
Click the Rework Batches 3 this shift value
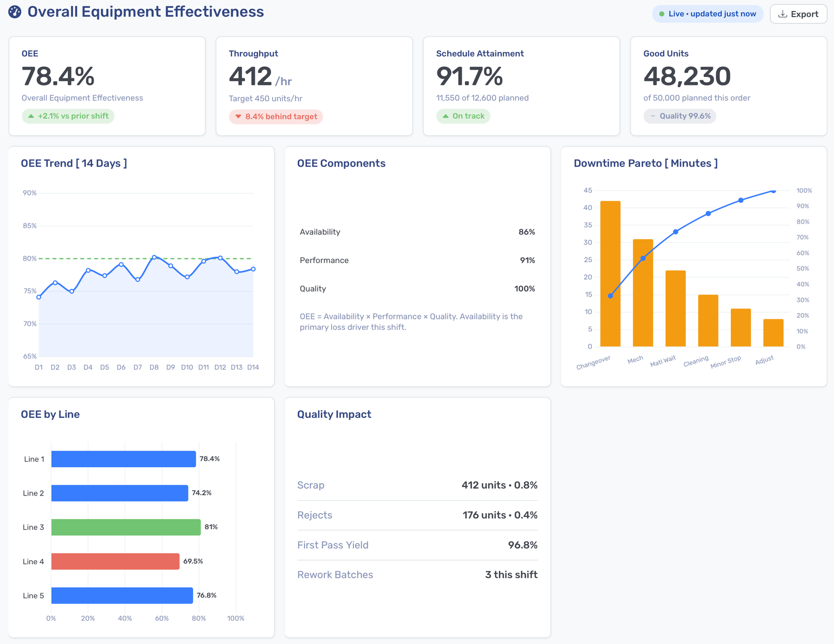pyautogui.click(x=511, y=575)
